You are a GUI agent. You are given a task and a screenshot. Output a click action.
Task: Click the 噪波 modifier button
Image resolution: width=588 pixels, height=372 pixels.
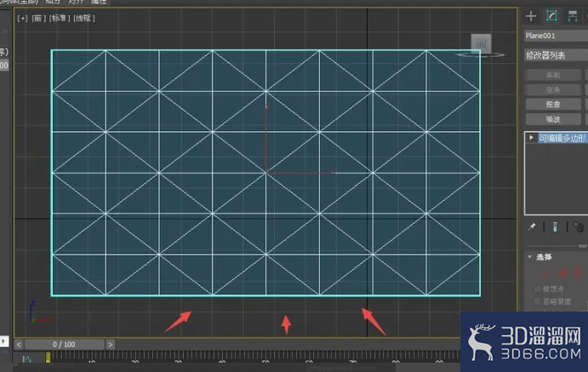[x=553, y=119]
